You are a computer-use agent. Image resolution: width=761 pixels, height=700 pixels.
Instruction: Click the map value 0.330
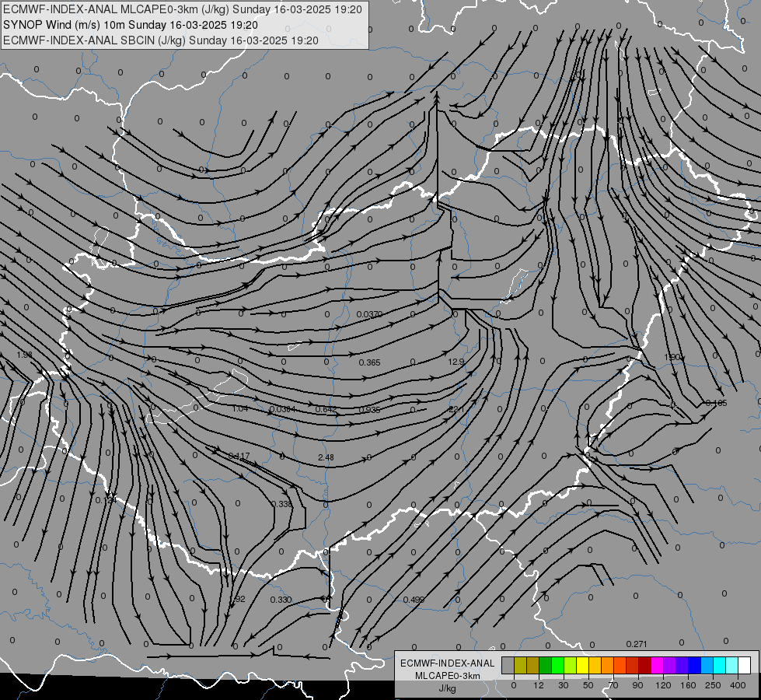(281, 600)
